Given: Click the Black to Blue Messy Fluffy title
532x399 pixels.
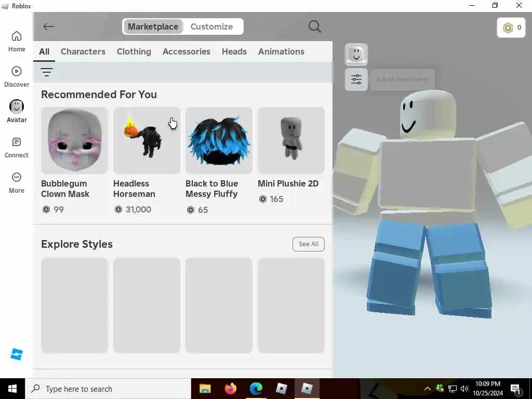Looking at the screenshot, I should pos(212,189).
